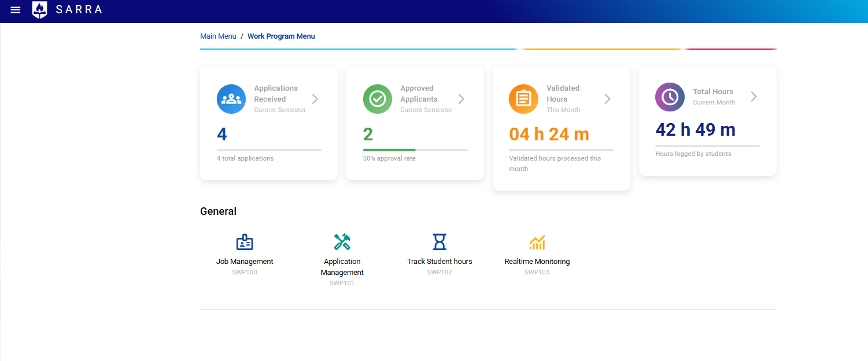Click the Track Student hours hourglass icon
This screenshot has width=868, height=361.
pos(439,242)
